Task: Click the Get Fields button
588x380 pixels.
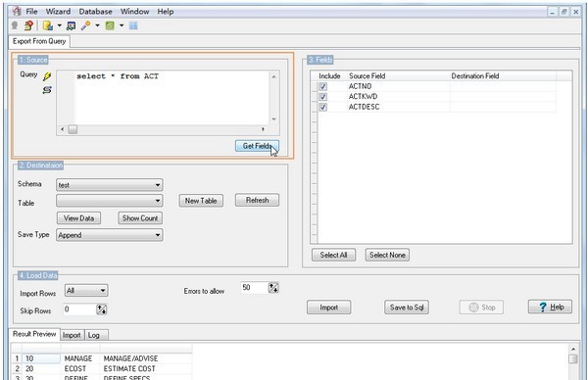Action: [x=257, y=146]
